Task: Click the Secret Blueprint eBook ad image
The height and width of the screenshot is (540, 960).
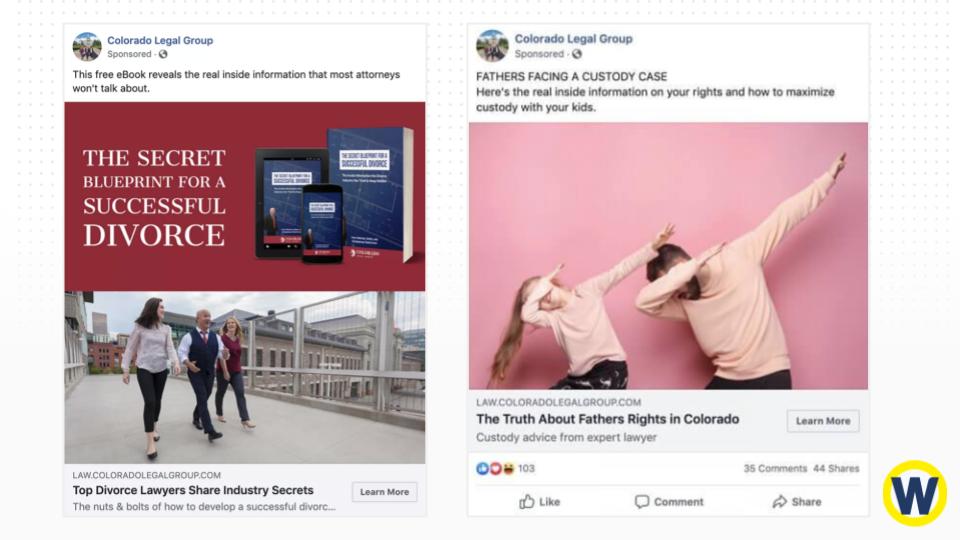Action: 245,196
